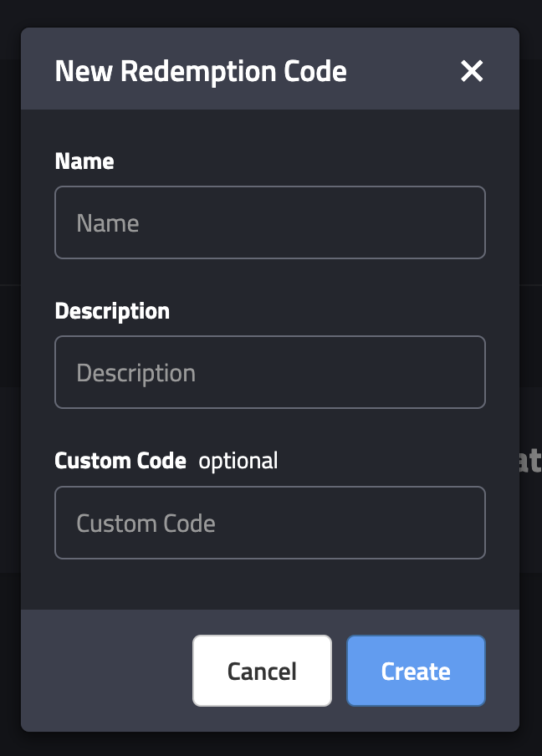Click the New Redemption Code title

point(201,71)
